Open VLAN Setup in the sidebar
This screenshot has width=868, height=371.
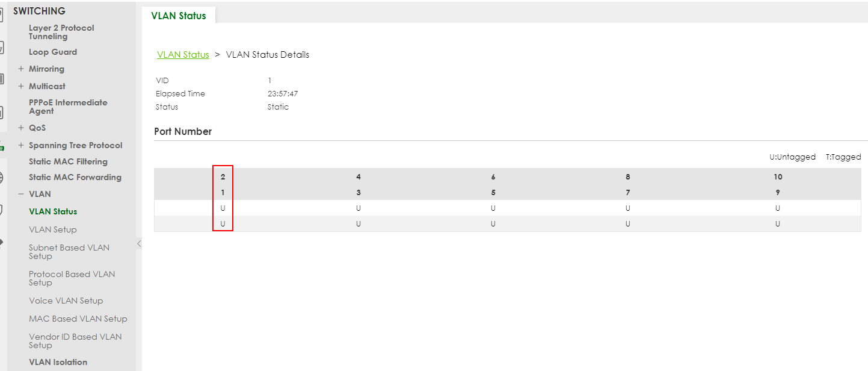point(53,229)
